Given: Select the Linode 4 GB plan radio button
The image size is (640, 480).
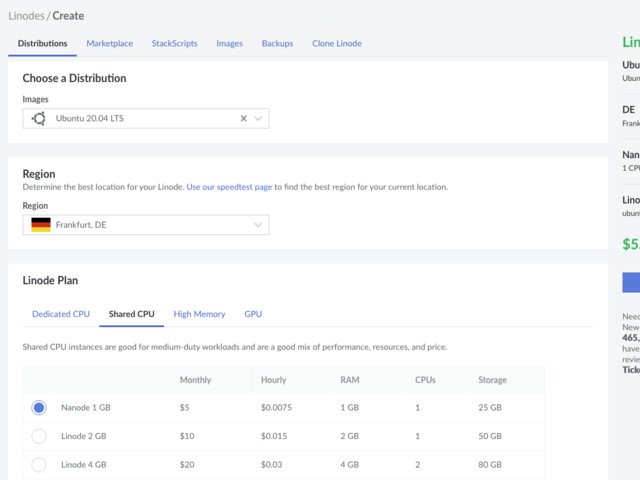Looking at the screenshot, I should [39, 464].
